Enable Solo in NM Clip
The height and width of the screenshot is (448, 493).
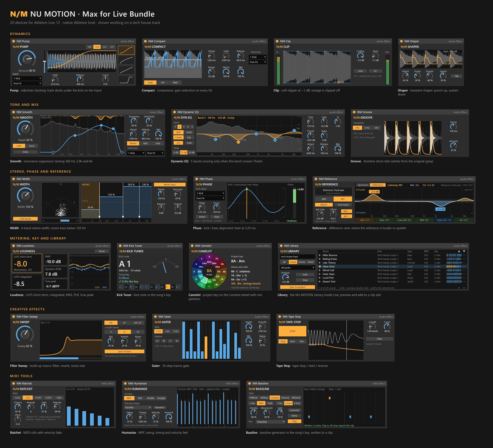tap(360, 71)
